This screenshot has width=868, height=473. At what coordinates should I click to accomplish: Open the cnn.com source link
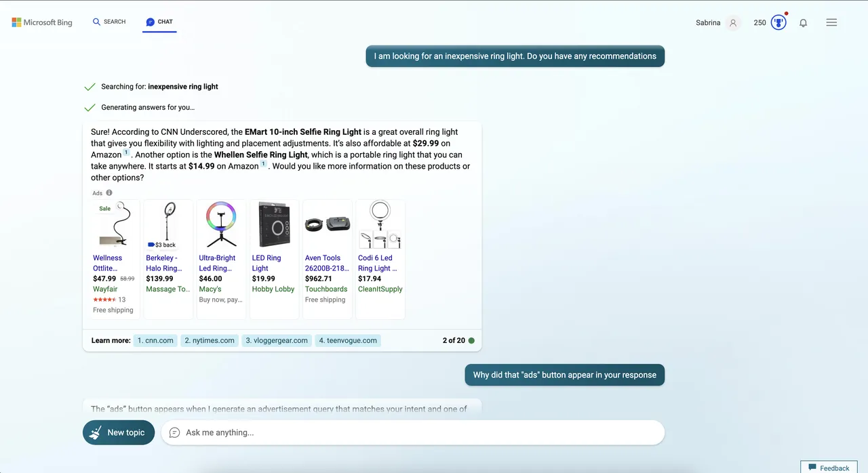[155, 340]
